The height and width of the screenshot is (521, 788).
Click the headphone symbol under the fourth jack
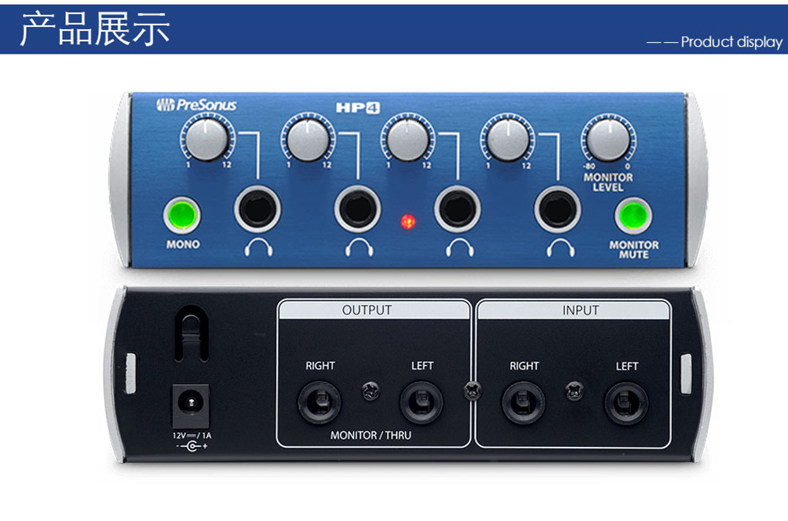point(560,248)
